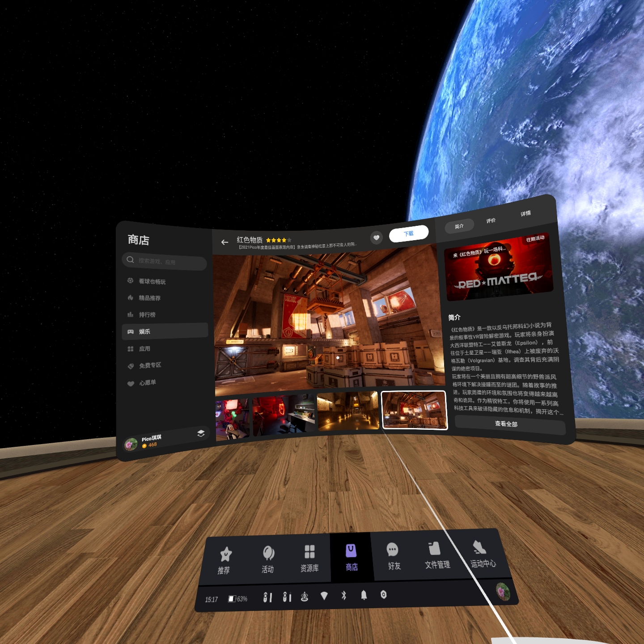Open 运动中心 sneaker icon in the dock
The image size is (644, 644).
[479, 547]
